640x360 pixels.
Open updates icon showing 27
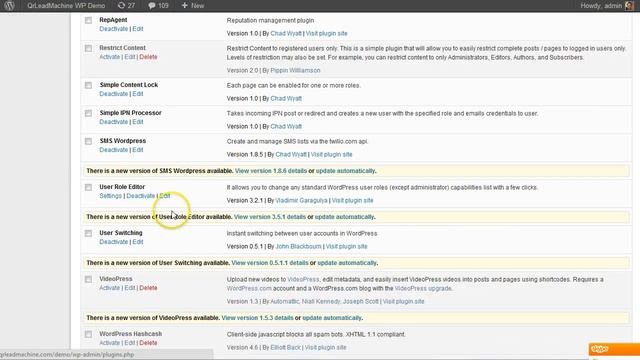(x=126, y=6)
